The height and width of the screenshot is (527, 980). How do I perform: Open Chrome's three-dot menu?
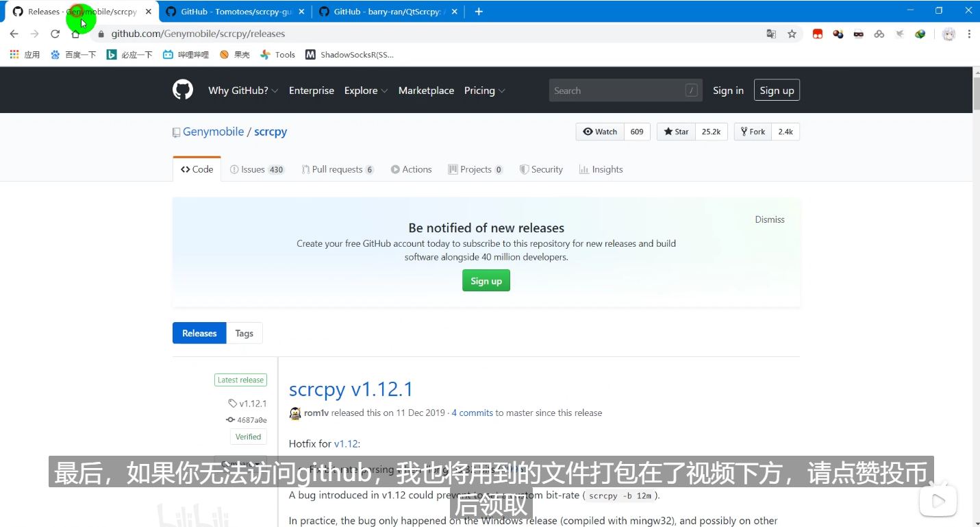pos(970,33)
